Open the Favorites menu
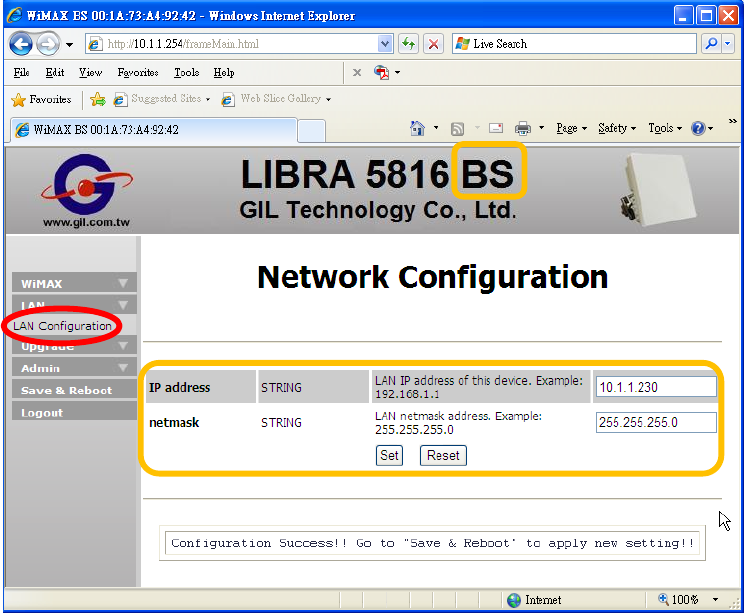Viewport: 744px width, 613px height. (x=138, y=73)
